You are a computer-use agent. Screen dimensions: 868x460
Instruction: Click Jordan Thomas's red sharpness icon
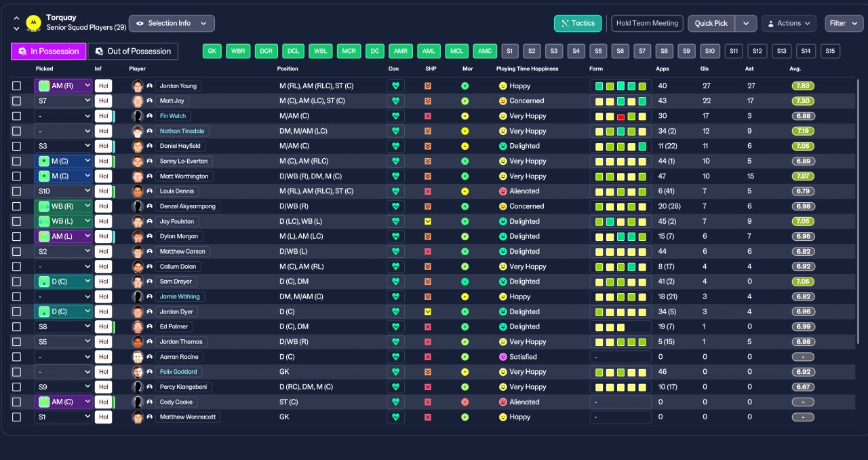click(428, 342)
